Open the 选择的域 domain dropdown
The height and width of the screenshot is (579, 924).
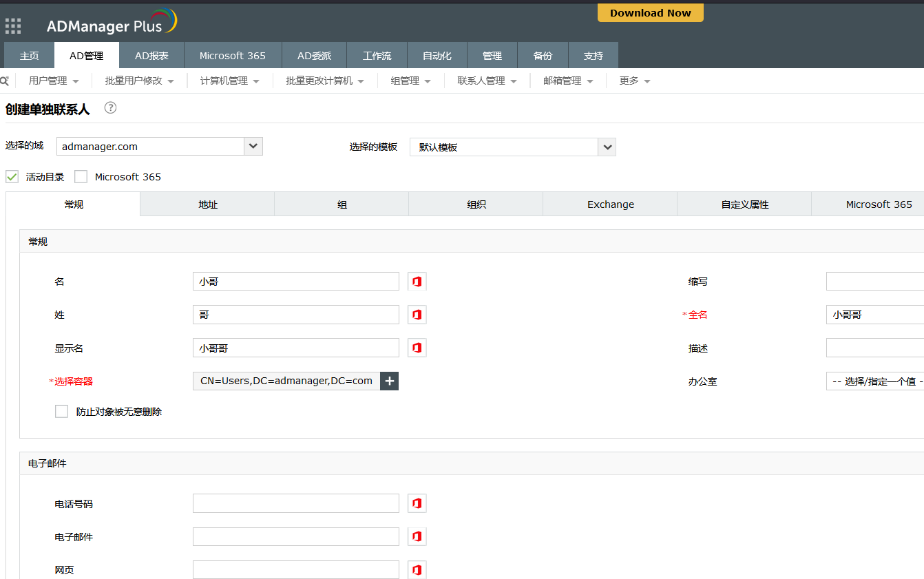coord(253,146)
